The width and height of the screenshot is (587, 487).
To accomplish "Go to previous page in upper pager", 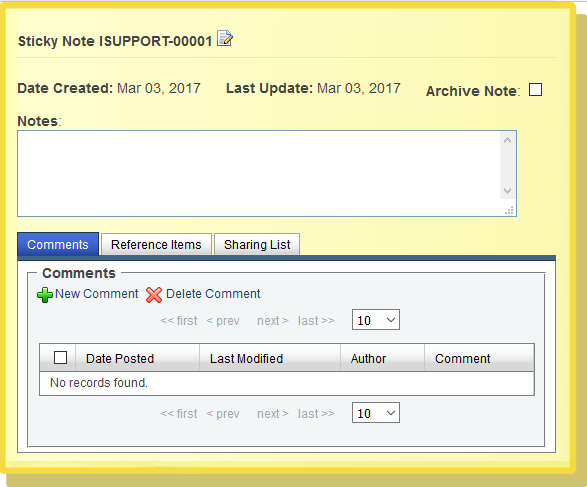I will tap(223, 321).
